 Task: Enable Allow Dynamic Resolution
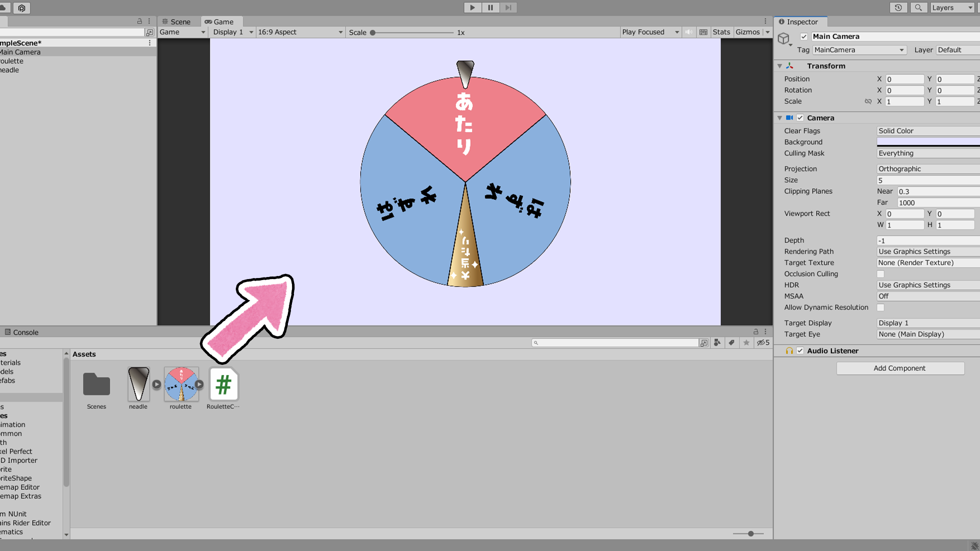pos(880,307)
